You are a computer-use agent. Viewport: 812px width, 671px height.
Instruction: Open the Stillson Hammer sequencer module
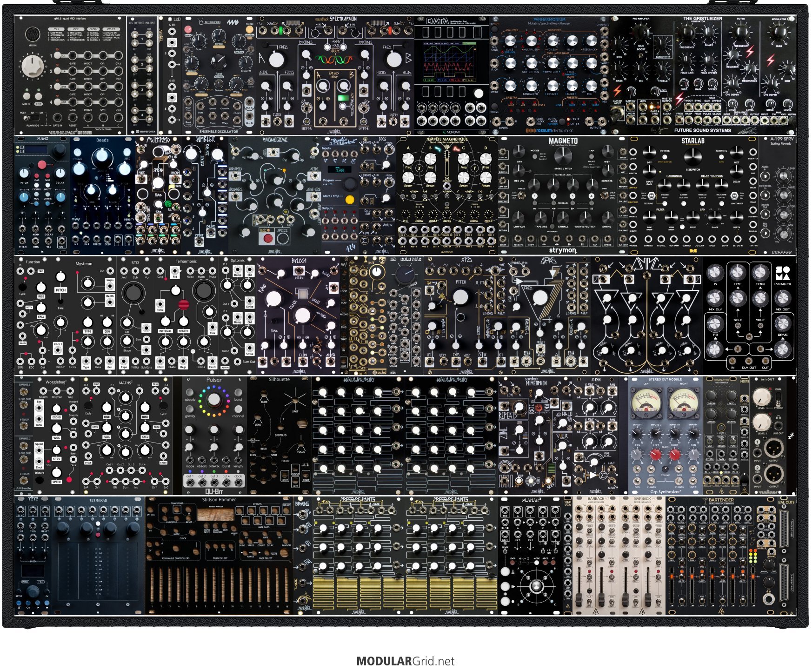pyautogui.click(x=219, y=556)
